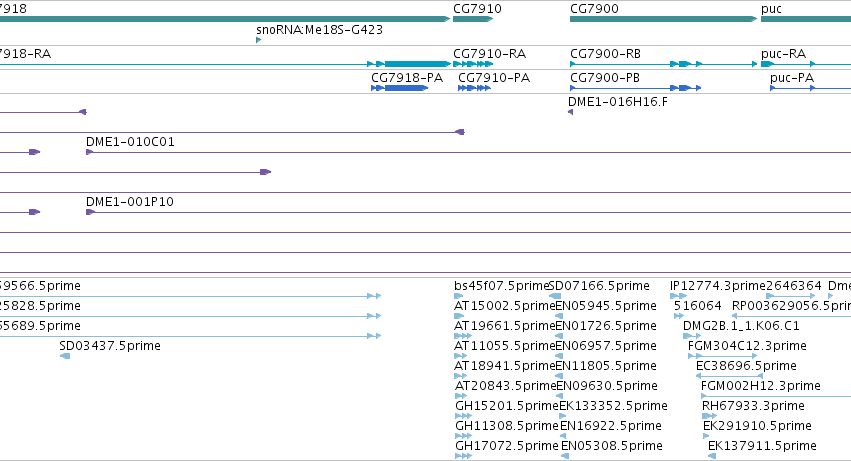Click the EC38696.5prime EST label

[746, 365]
